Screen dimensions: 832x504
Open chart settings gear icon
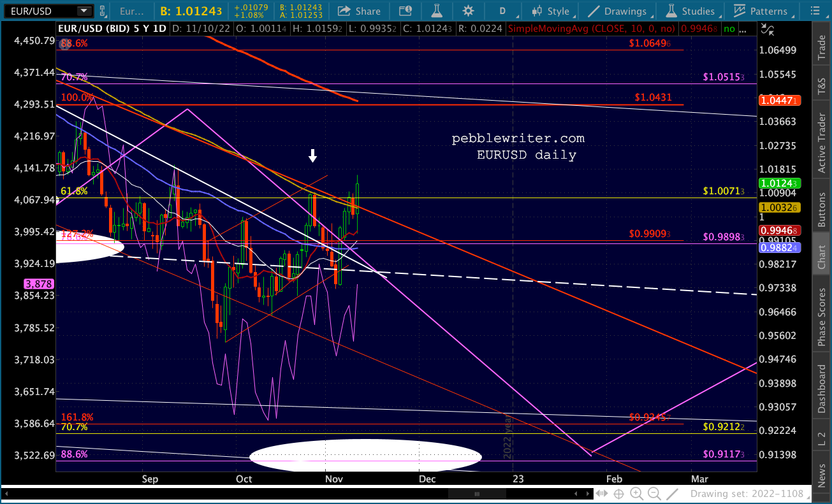click(x=469, y=11)
